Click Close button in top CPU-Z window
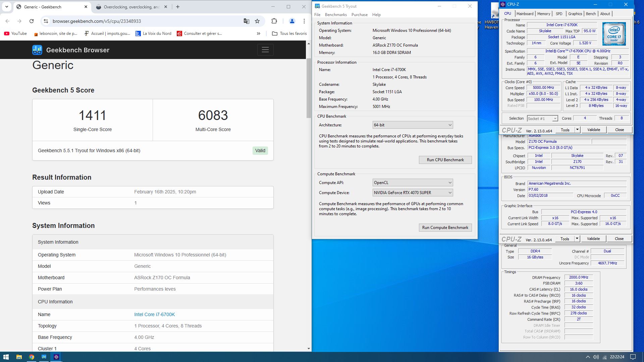644x362 pixels. click(620, 130)
